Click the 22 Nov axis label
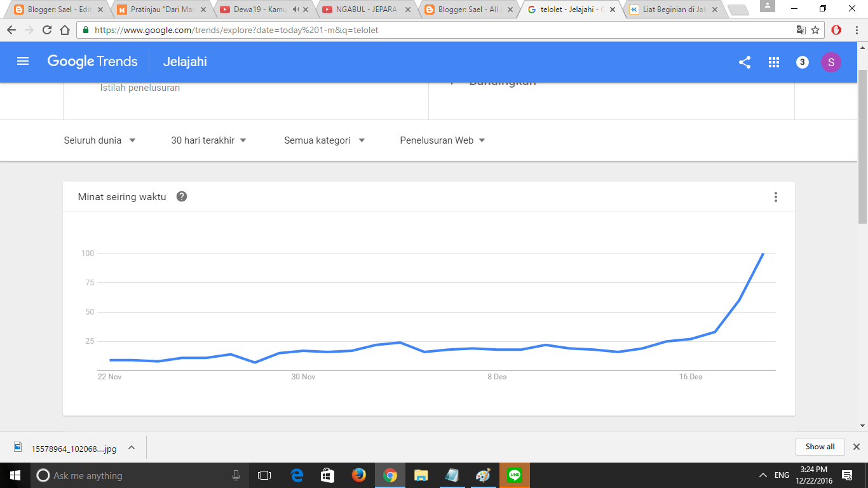This screenshot has height=488, width=868. coord(109,377)
